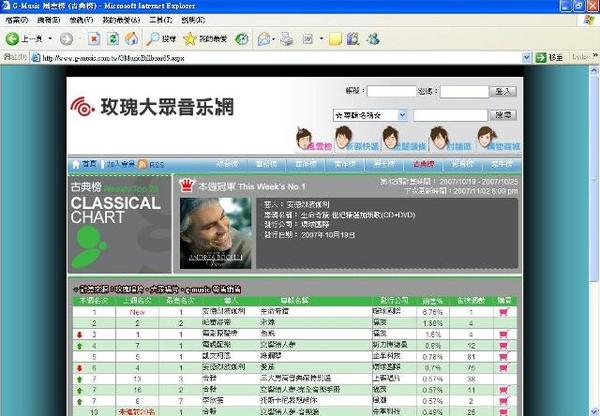Click the '0.49%' sales percentage cell
Image resolution: width=600 pixels, height=416 pixels.
tap(432, 412)
